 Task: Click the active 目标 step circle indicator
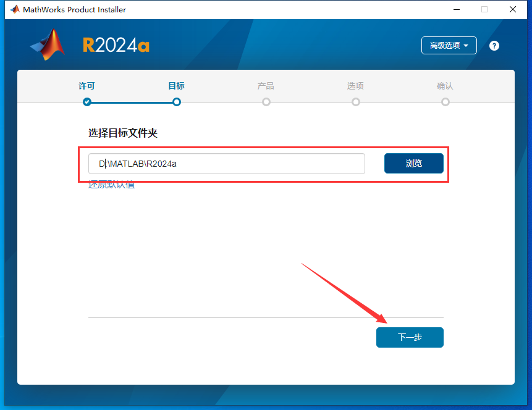176,102
